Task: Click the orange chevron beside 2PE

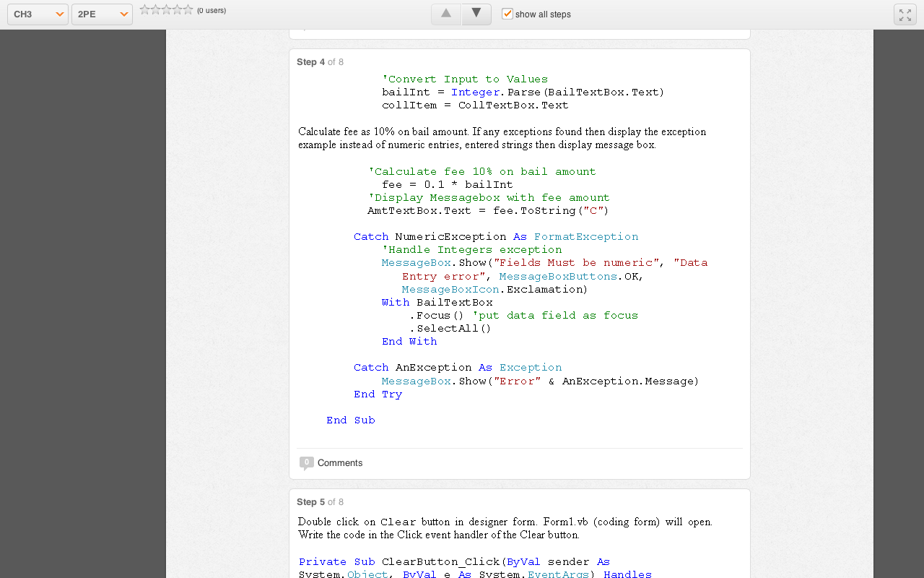Action: click(x=124, y=14)
